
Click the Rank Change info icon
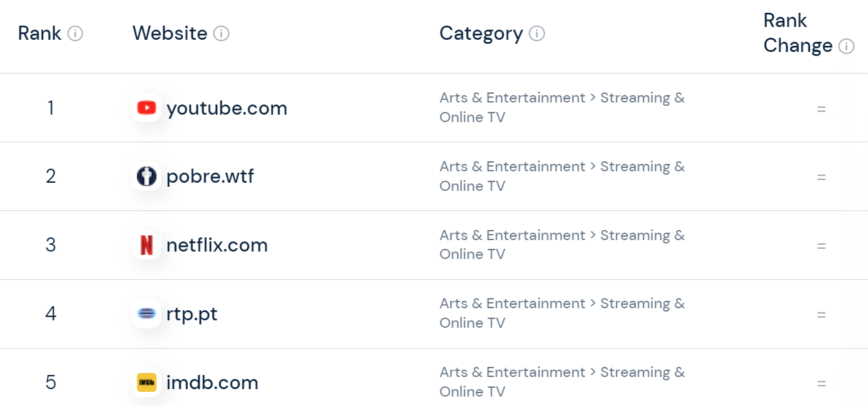pos(846,46)
